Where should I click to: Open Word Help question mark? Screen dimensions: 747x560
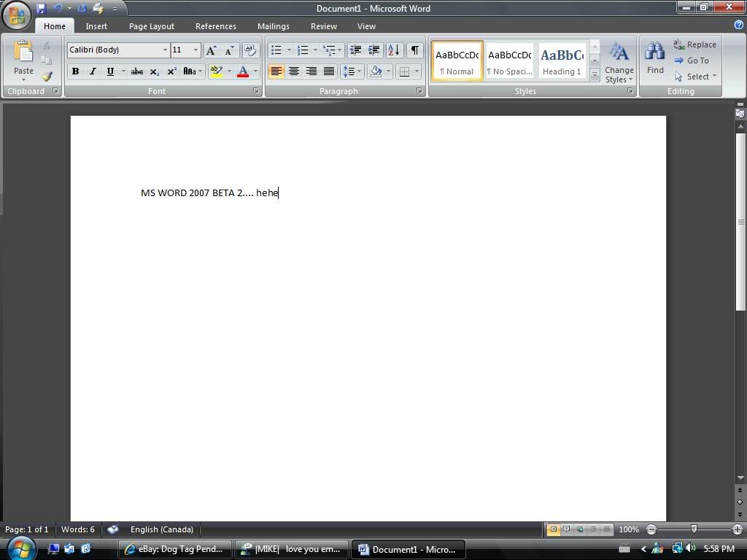click(x=739, y=26)
